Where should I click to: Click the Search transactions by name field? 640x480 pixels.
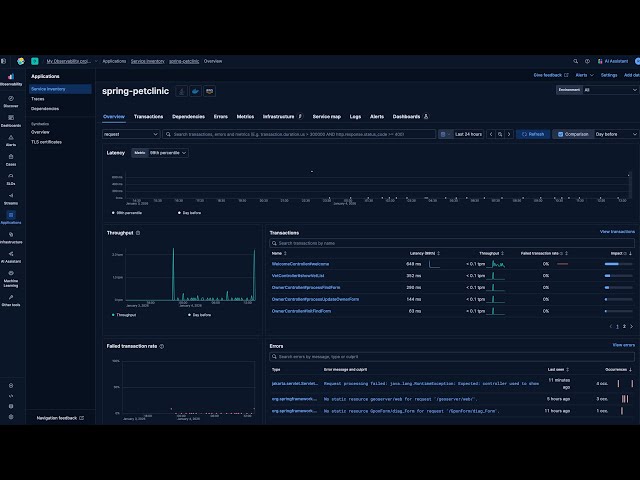[x=452, y=243]
